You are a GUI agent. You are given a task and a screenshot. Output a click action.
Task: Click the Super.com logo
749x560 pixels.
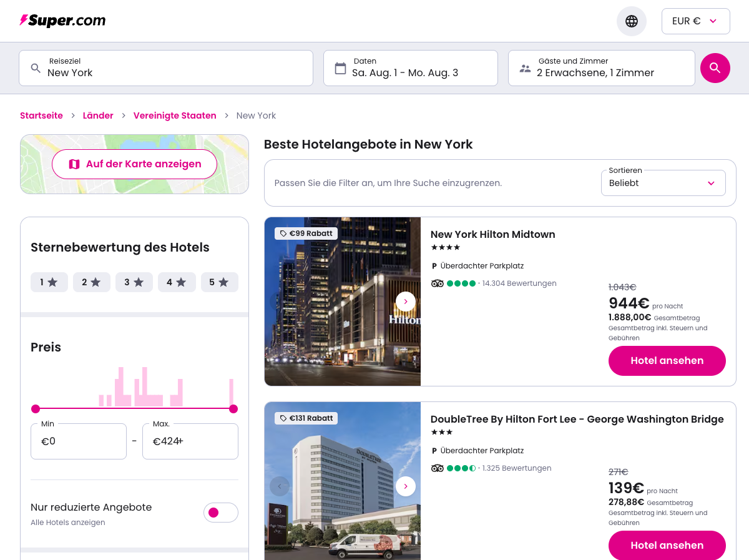point(62,21)
